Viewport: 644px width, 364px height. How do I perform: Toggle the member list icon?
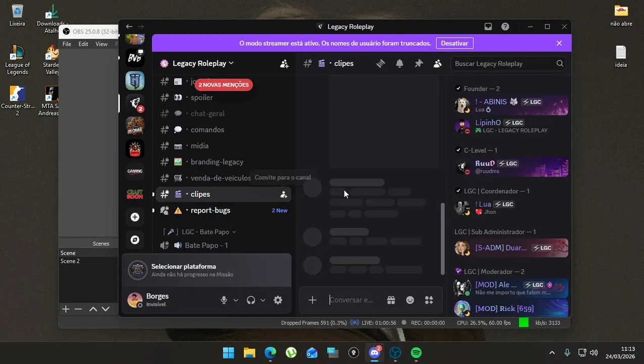click(x=437, y=63)
